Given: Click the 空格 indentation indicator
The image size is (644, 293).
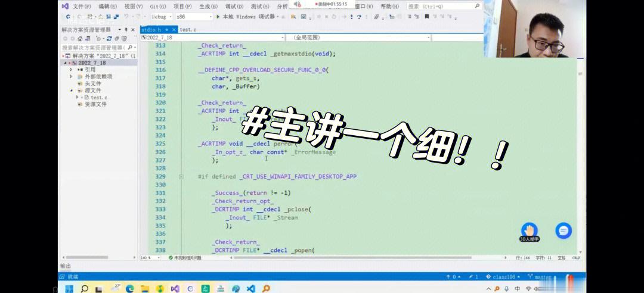Looking at the screenshot, I should point(562,258).
